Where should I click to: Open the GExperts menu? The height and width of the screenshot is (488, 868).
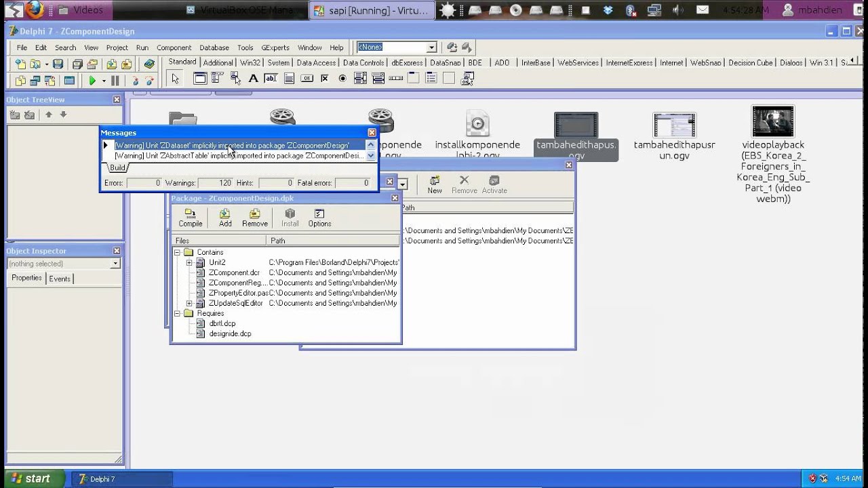275,47
